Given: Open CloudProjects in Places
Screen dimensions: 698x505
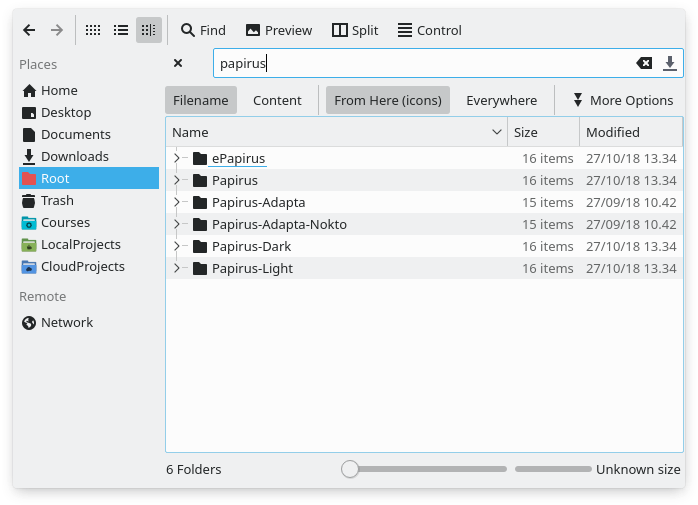Looking at the screenshot, I should (89, 266).
